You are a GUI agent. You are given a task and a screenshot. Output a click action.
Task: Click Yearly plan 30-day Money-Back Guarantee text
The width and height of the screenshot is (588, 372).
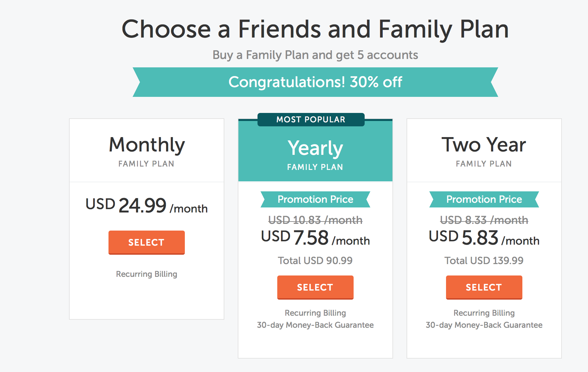[315, 325]
